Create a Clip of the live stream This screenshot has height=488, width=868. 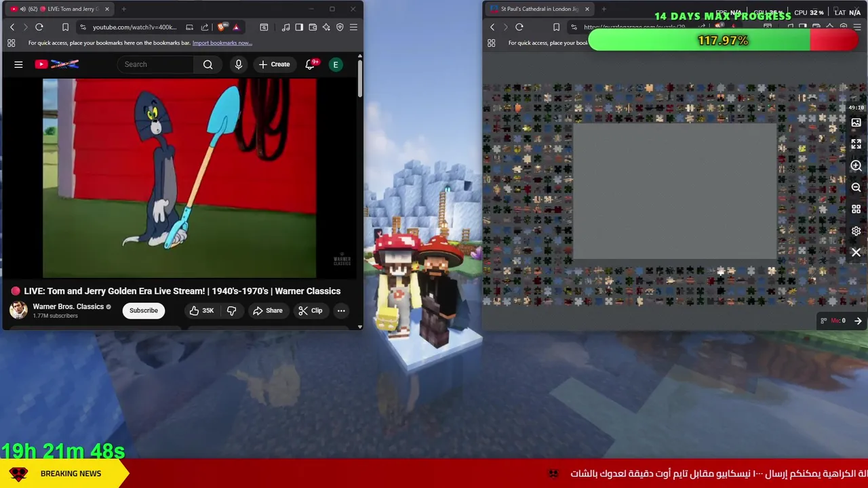[310, 310]
